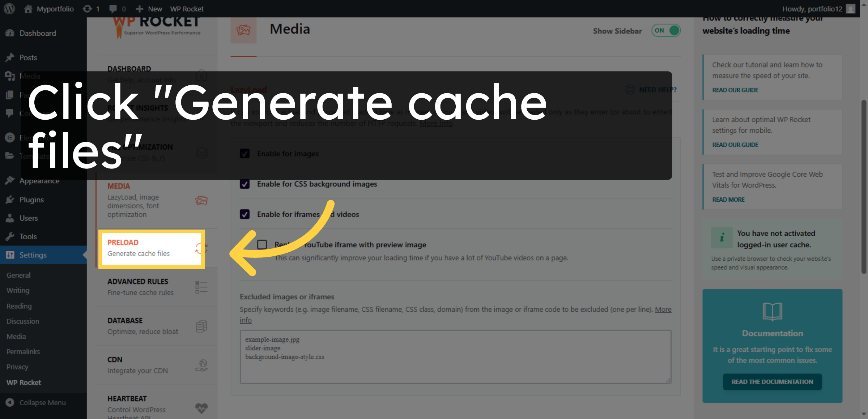
Task: Turn off the Show Sidebar toggle
Action: coord(665,31)
